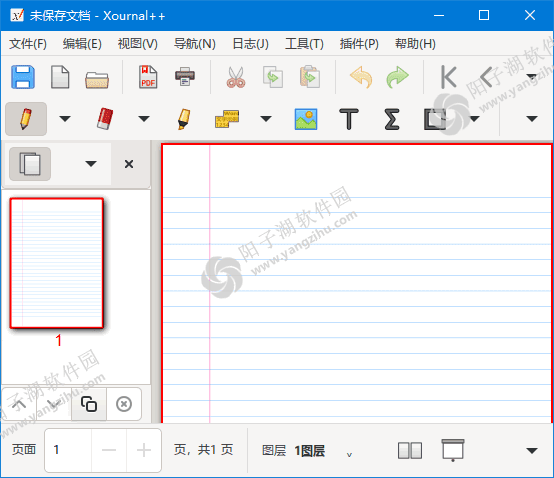Maximize the Xournal++ window
This screenshot has width=554, height=478.
484,15
